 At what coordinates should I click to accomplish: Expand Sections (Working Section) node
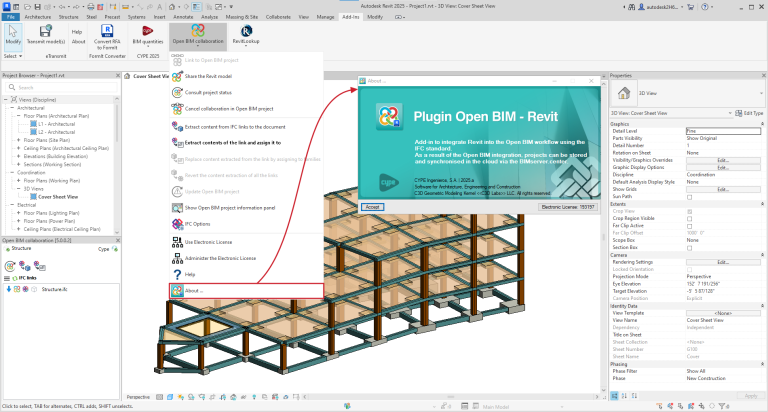tap(19, 164)
